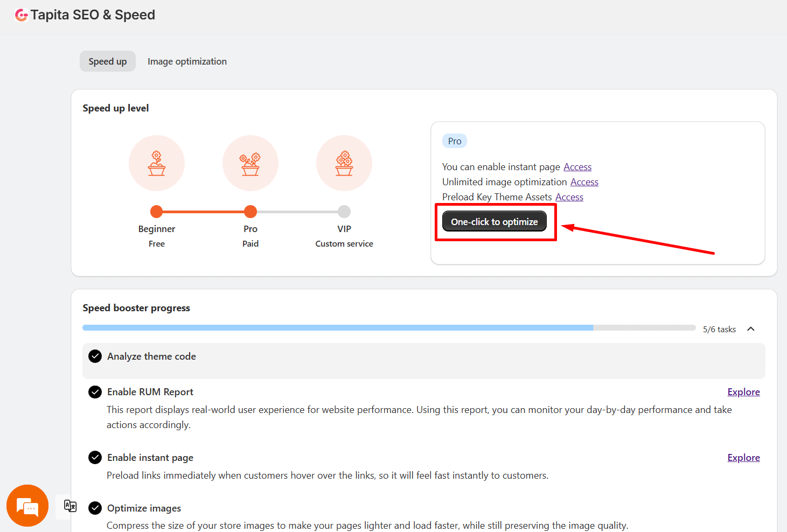Click the Beginner Free level label

point(157,236)
